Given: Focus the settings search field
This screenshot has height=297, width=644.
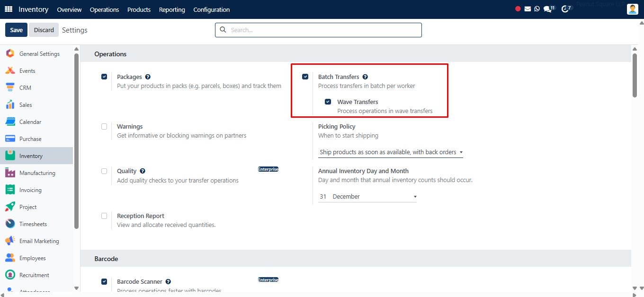Looking at the screenshot, I should click(318, 30).
